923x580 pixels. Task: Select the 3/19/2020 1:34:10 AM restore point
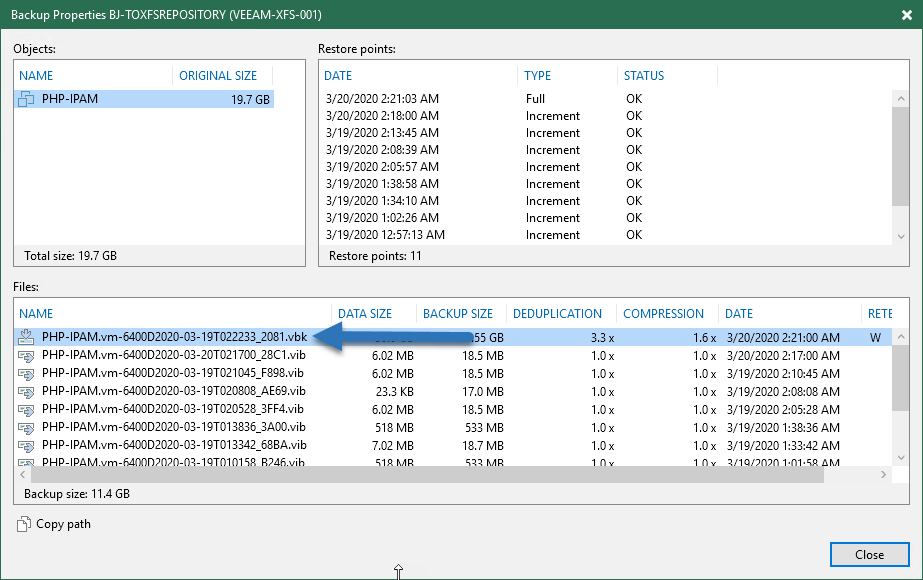[x=606, y=201]
